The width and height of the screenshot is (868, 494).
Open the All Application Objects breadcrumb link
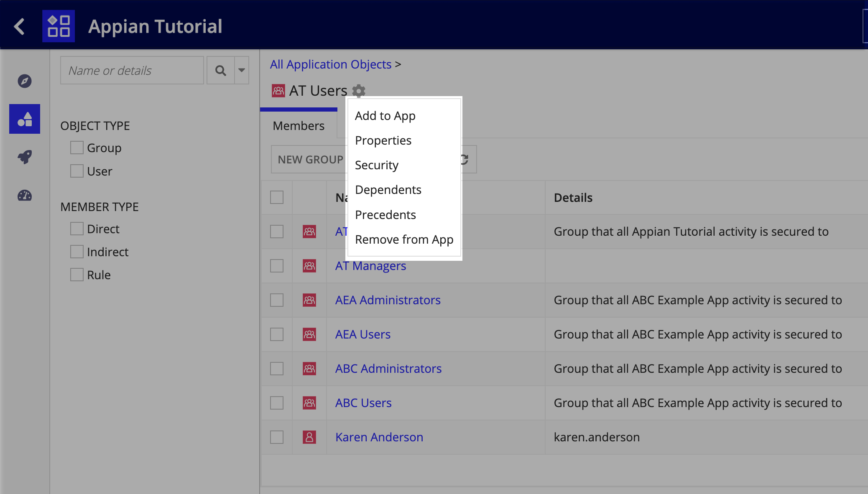[331, 64]
